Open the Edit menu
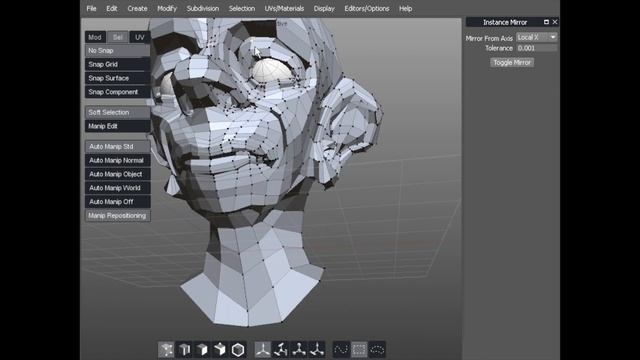This screenshot has height=360, width=640. click(111, 9)
